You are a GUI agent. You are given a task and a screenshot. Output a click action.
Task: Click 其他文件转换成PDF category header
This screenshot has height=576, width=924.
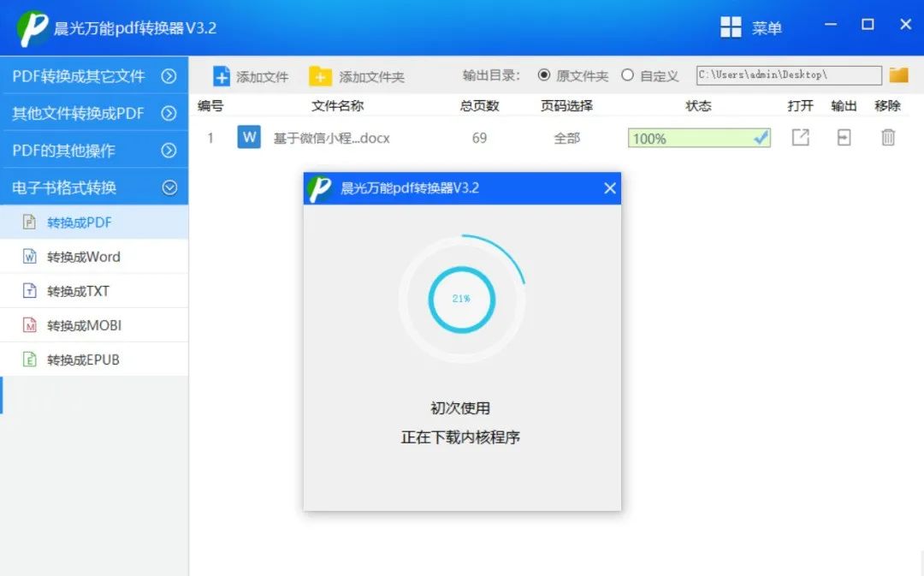94,113
